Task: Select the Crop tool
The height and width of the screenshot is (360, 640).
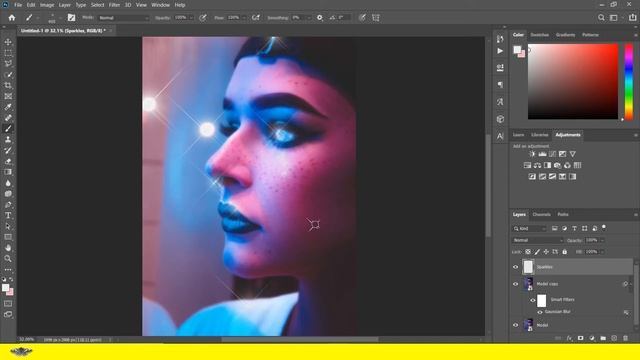Action: coord(8,85)
